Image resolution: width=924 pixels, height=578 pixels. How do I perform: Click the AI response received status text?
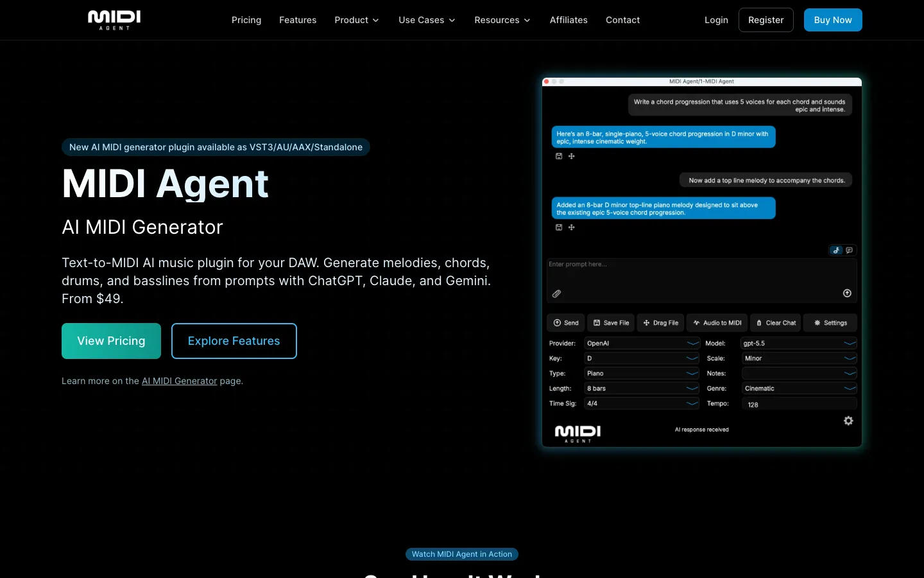702,430
